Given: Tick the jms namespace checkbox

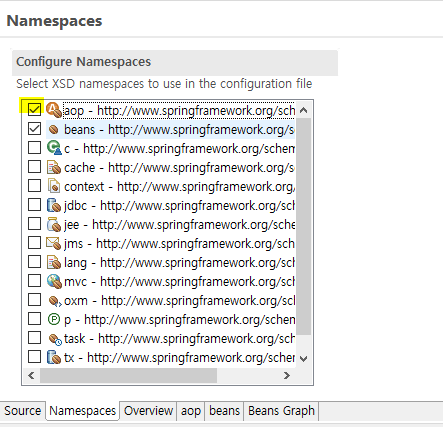Looking at the screenshot, I should pyautogui.click(x=34, y=243).
